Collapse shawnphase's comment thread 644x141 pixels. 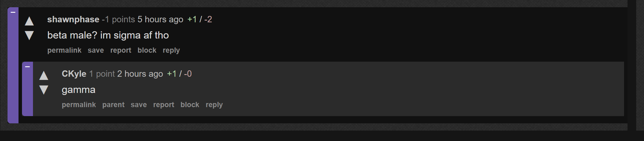[13, 12]
